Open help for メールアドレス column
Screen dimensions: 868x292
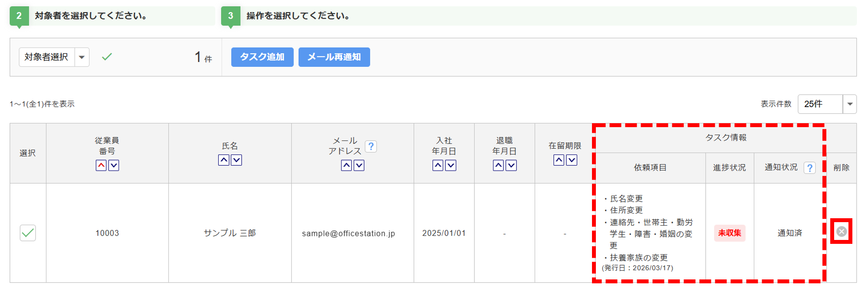click(371, 146)
